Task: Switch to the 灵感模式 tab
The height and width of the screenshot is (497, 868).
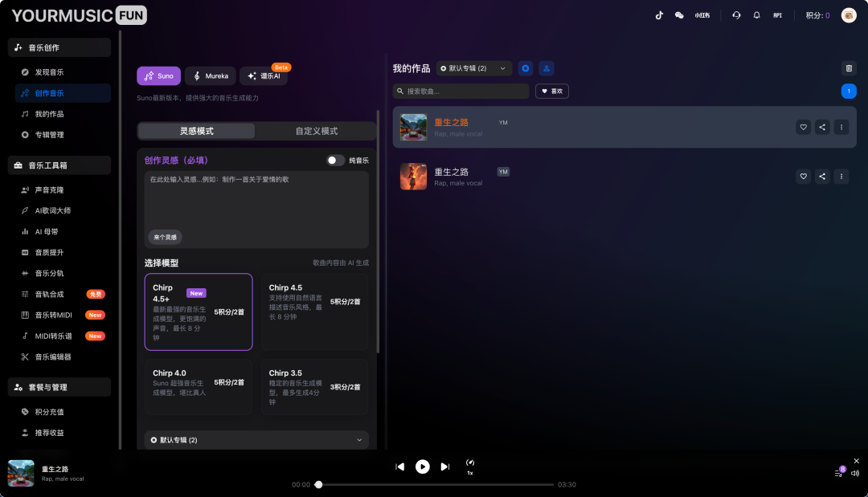Action: tap(197, 131)
